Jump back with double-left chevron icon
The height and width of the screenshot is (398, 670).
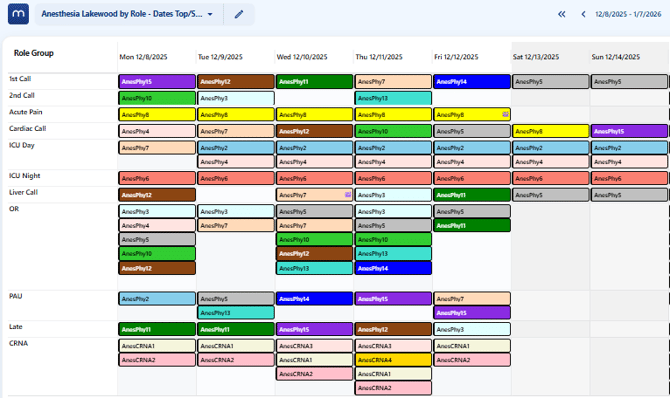(561, 14)
